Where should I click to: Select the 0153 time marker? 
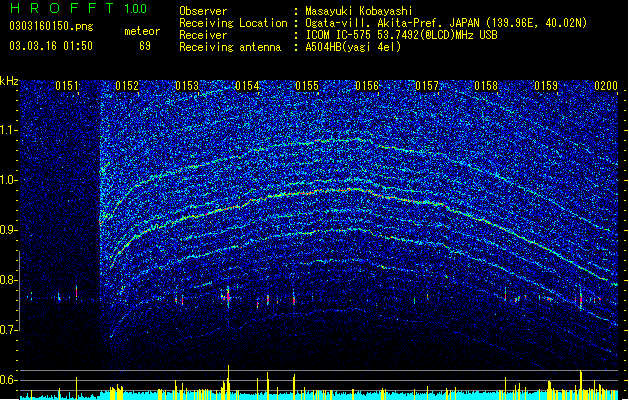click(x=187, y=86)
